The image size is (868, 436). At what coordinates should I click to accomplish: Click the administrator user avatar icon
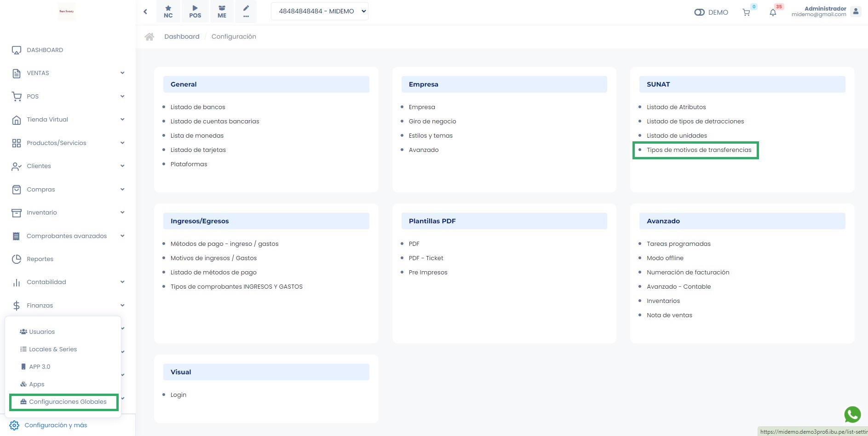[856, 12]
